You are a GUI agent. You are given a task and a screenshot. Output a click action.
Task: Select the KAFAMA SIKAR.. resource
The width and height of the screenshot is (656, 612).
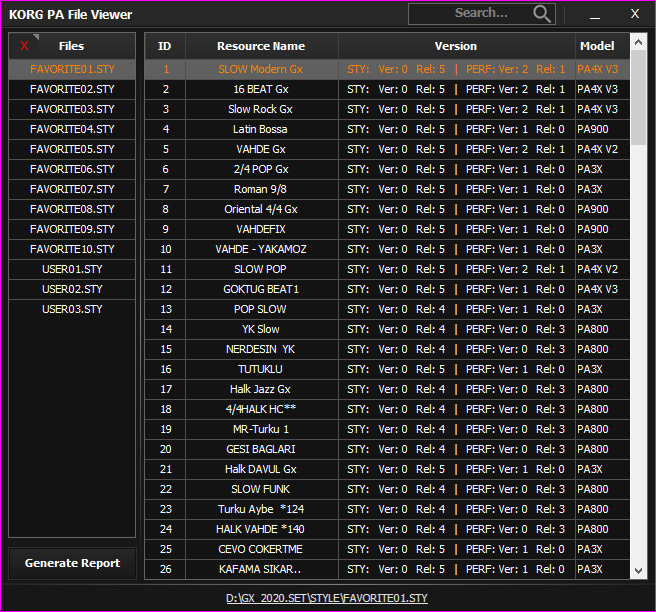pyautogui.click(x=261, y=569)
